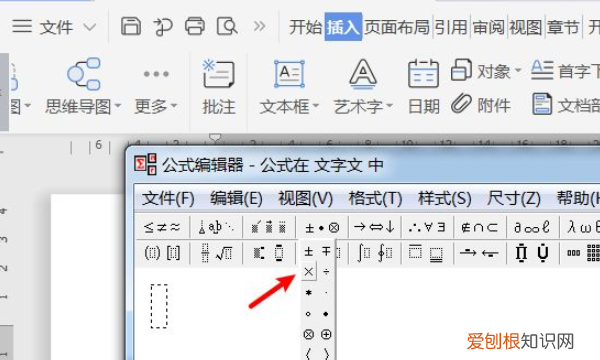Open embellishments palette
Viewport: 600px width, 360px height.
[269, 228]
